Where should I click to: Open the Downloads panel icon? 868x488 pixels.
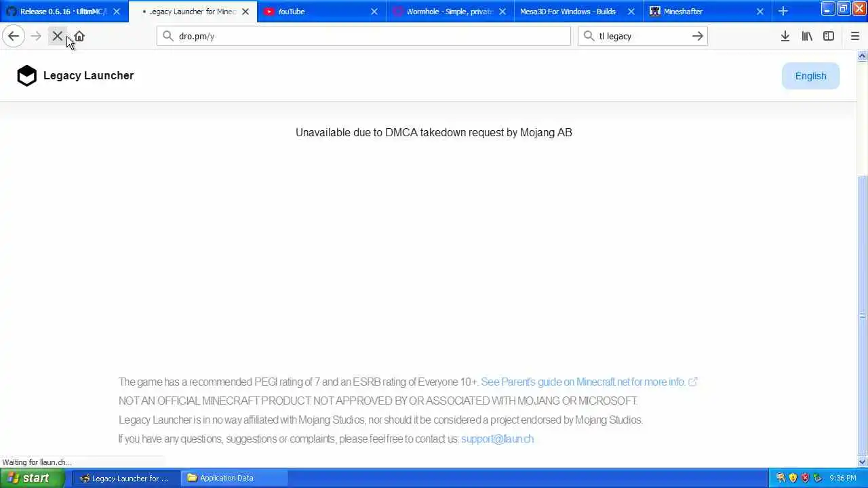(x=785, y=36)
